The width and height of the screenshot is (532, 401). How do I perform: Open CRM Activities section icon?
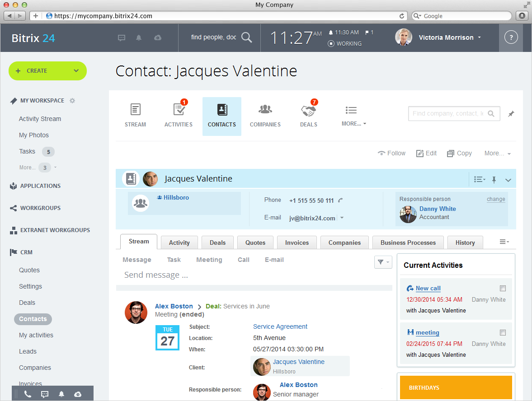[x=179, y=109]
